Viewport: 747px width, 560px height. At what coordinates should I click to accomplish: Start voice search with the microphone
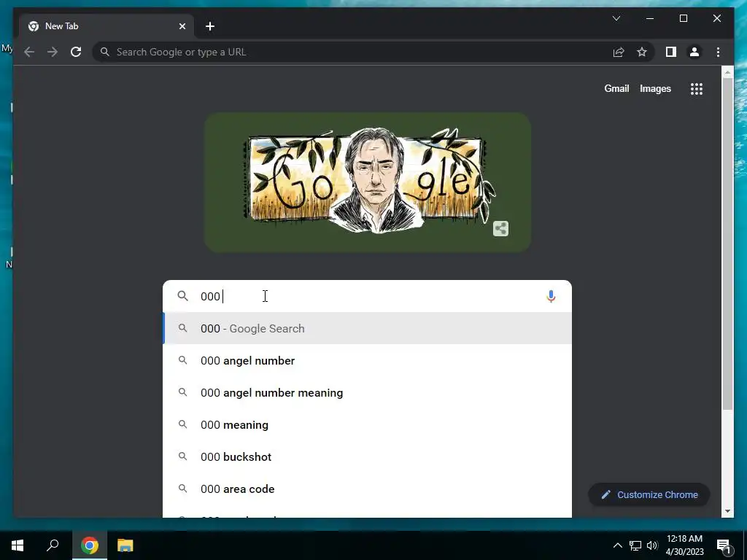[551, 296]
